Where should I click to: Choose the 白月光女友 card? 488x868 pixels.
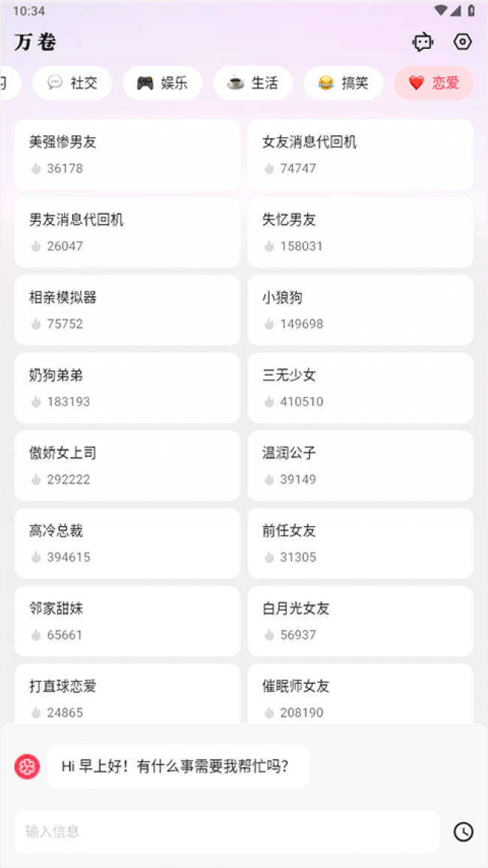coord(360,621)
